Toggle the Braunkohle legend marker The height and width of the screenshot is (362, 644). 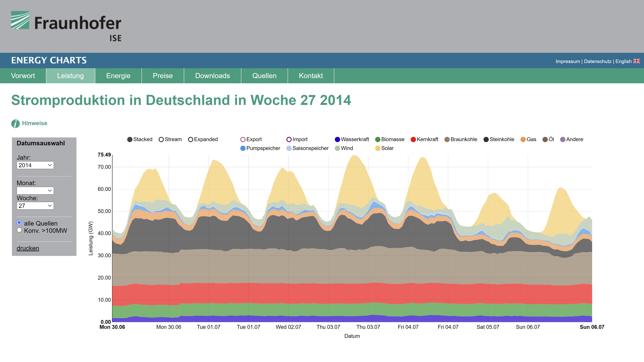coord(447,139)
